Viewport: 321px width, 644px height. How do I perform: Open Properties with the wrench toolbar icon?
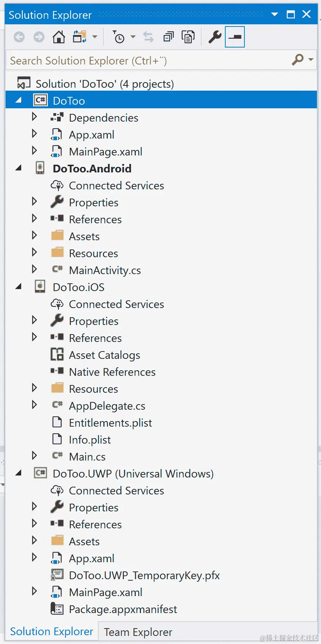(x=215, y=37)
